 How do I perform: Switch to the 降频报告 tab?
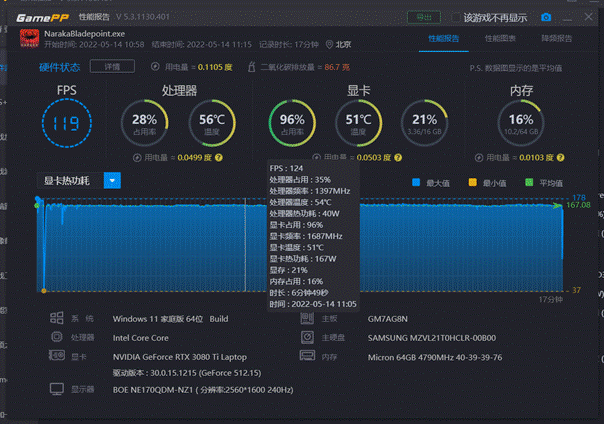pyautogui.click(x=556, y=38)
